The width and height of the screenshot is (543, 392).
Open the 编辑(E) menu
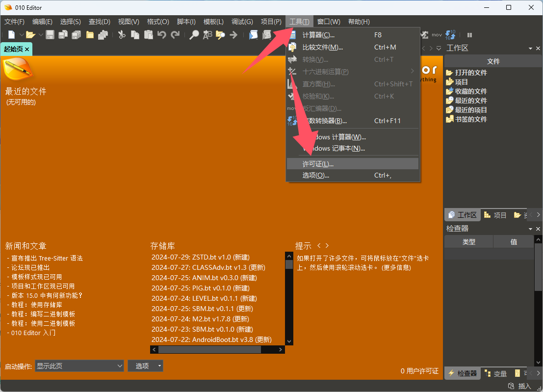click(42, 22)
